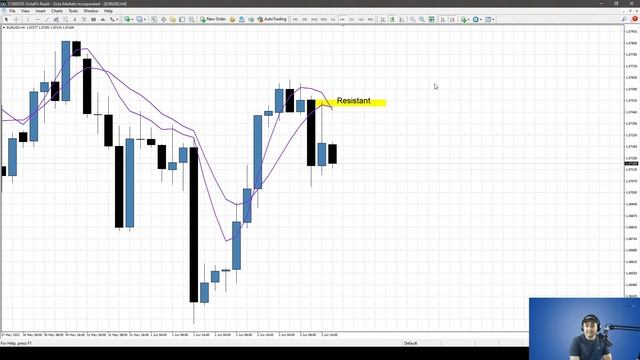Zoom out on the chart
Screen dimensions: 640x360
point(422,19)
